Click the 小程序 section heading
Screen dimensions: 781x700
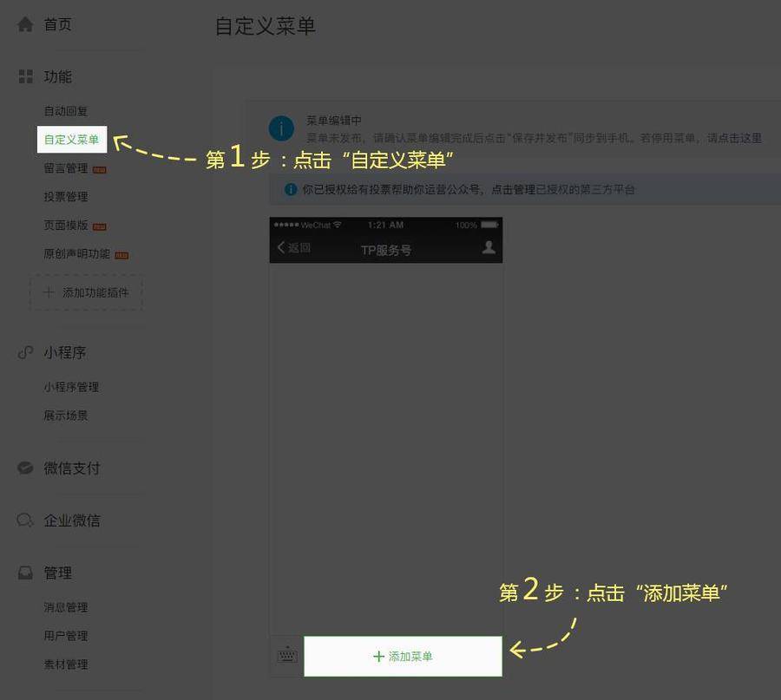[x=65, y=352]
